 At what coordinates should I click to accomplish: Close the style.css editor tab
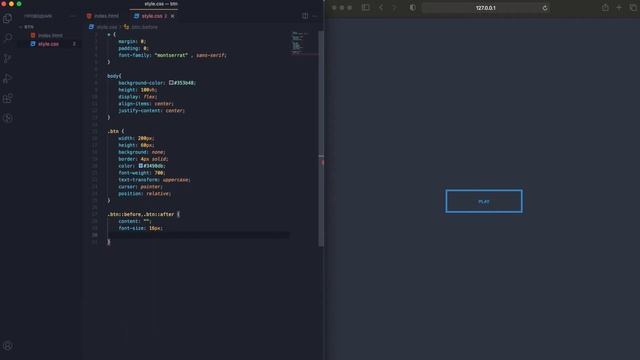(173, 16)
